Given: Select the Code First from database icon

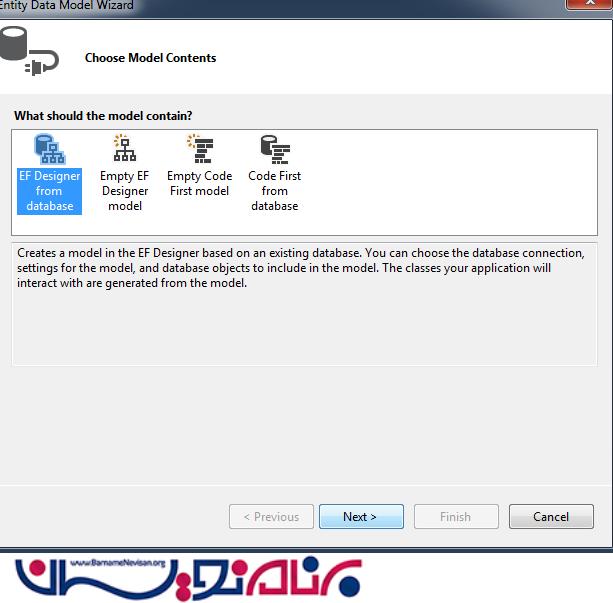Looking at the screenshot, I should pos(275,149).
